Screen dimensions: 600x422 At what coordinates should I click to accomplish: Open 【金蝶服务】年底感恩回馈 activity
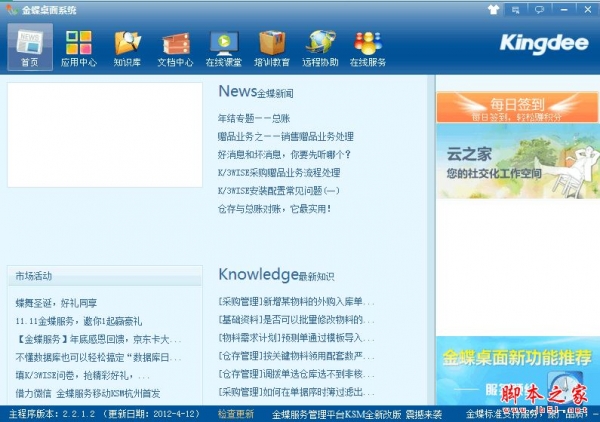pyautogui.click(x=98, y=339)
